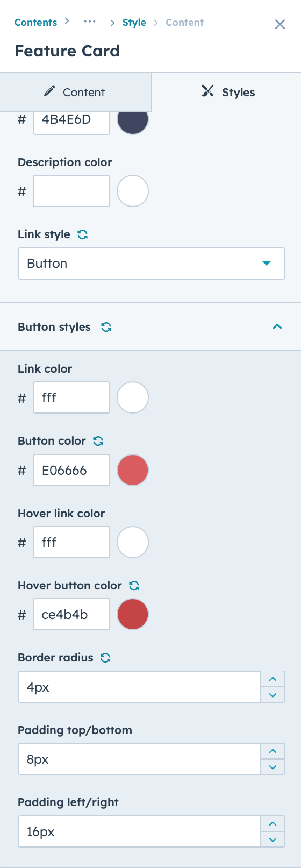The height and width of the screenshot is (868, 301).
Task: Reset the Border radius value
Action: (106, 658)
